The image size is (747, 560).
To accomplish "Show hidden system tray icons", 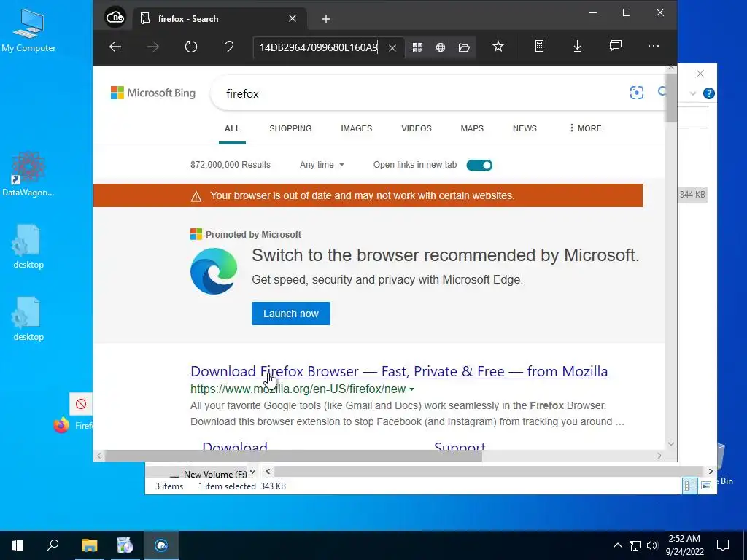I will coord(617,545).
